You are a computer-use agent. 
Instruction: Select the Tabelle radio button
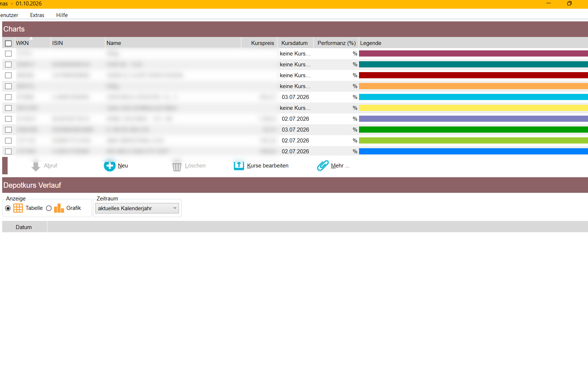[x=8, y=208]
